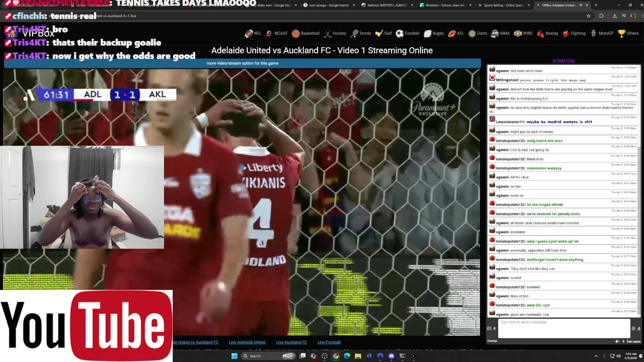Open the Chatango link below chat
The height and width of the screenshot is (362, 644).
(x=492, y=341)
